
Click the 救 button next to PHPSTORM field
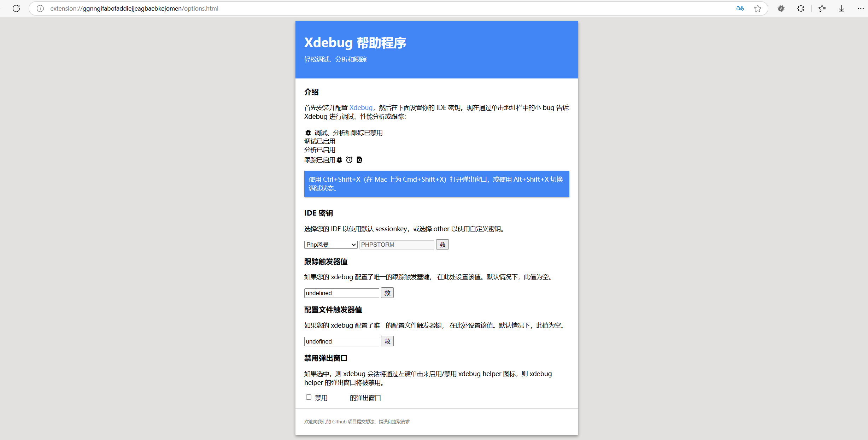pyautogui.click(x=442, y=245)
